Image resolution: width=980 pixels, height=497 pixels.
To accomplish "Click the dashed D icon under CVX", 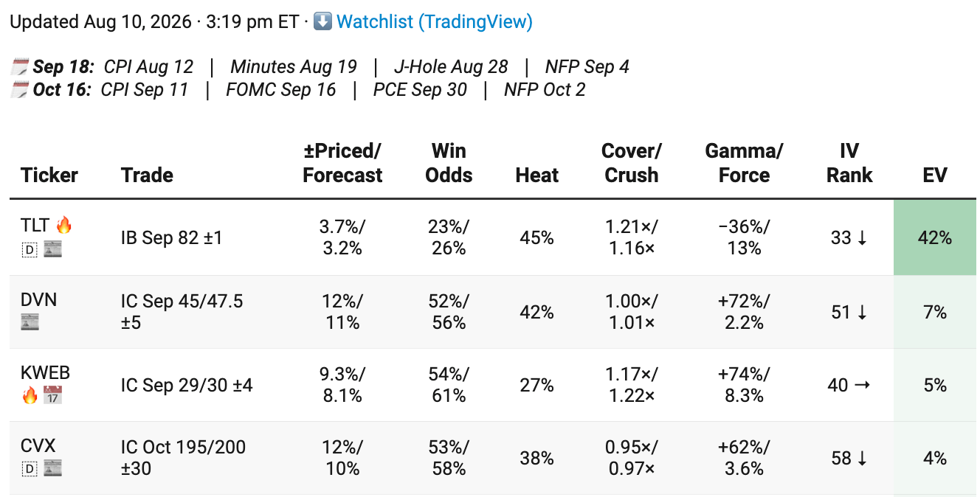I will coord(30,468).
